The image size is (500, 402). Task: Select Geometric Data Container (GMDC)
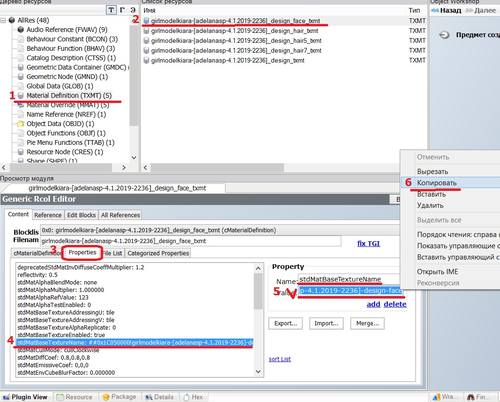pos(77,67)
